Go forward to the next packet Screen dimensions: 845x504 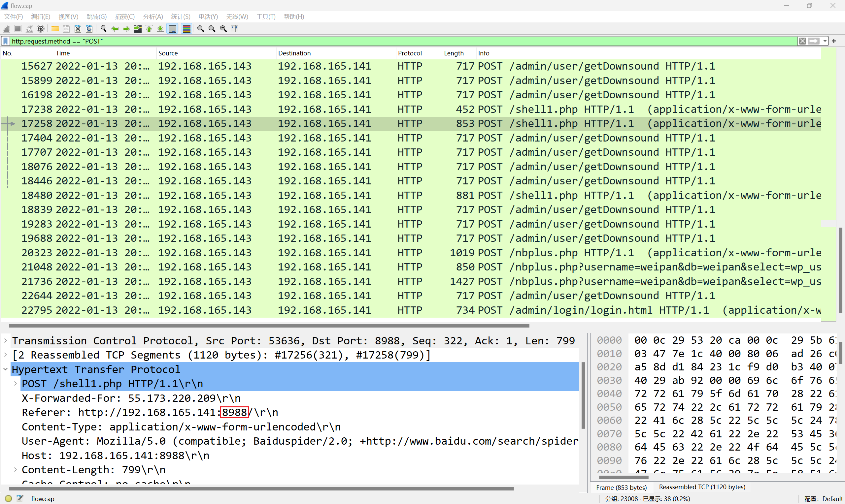(126, 29)
